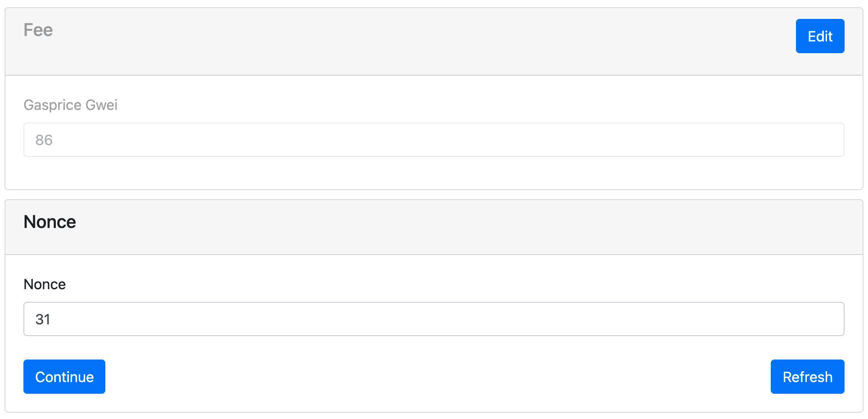
Task: Click empty space right of Nonce heading
Action: pyautogui.click(x=405, y=222)
